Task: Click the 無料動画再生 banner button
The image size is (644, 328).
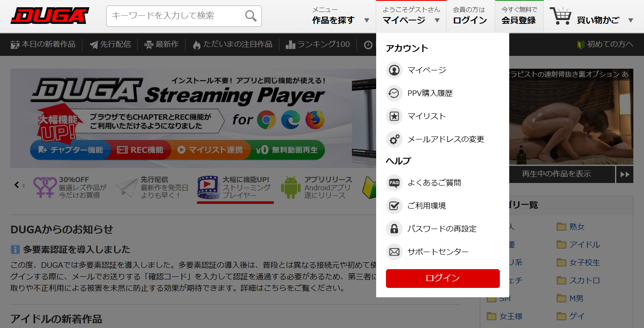Action: pos(287,150)
